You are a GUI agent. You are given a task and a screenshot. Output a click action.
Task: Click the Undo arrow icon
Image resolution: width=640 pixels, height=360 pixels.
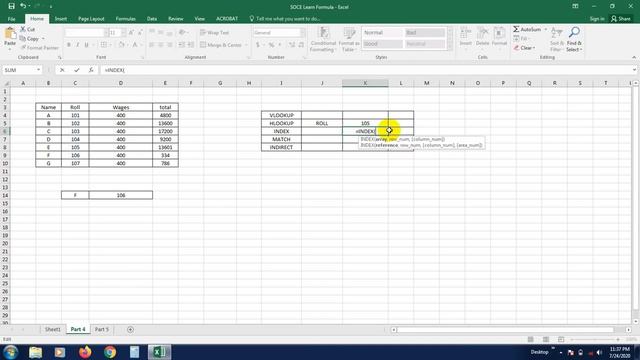[23, 6]
